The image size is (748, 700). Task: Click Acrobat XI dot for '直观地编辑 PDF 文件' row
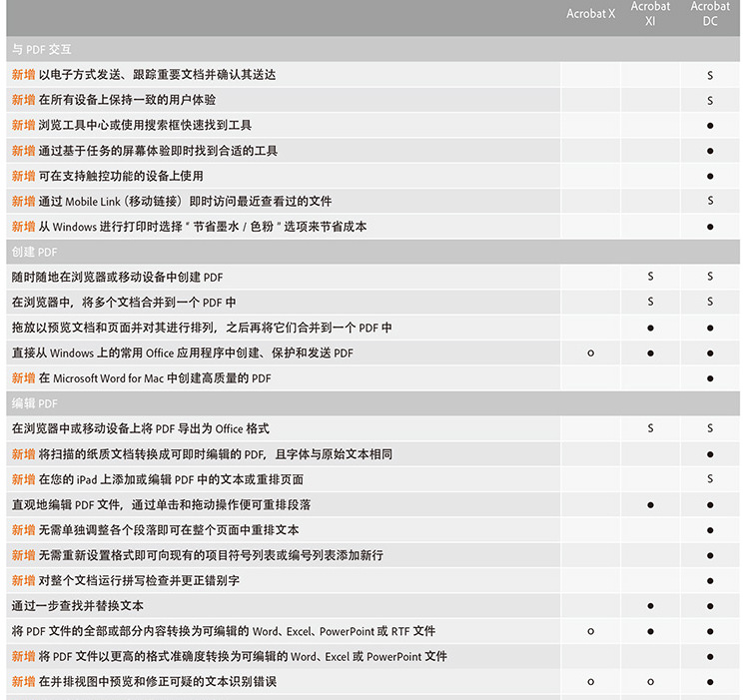(x=650, y=505)
